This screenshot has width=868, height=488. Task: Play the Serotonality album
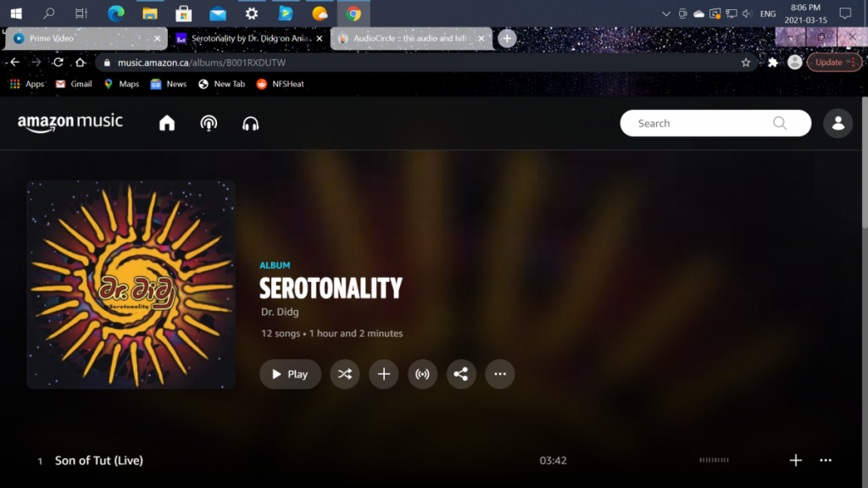(290, 374)
